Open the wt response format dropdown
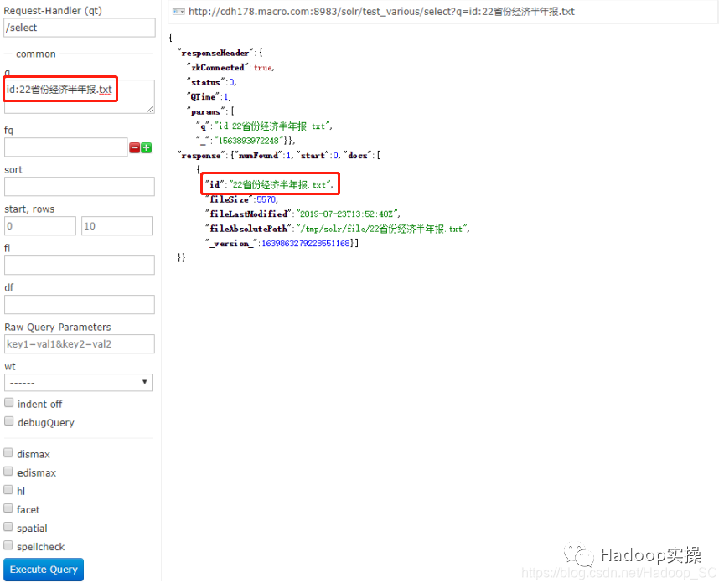724x588 pixels. (79, 383)
